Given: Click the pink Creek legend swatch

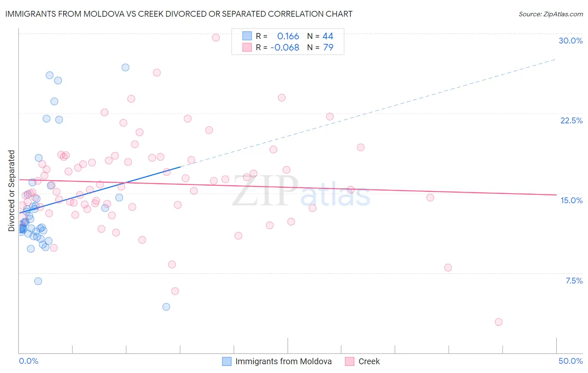Looking at the screenshot, I should (350, 361).
